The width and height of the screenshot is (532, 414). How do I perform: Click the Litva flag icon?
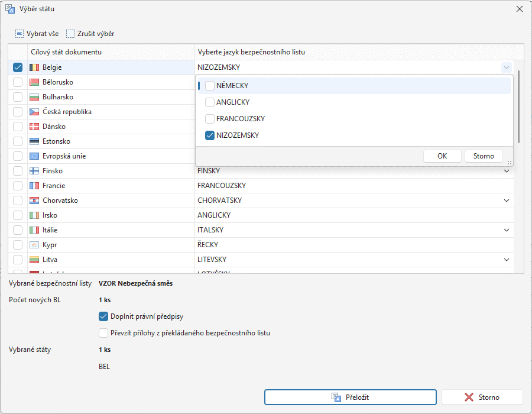point(34,260)
